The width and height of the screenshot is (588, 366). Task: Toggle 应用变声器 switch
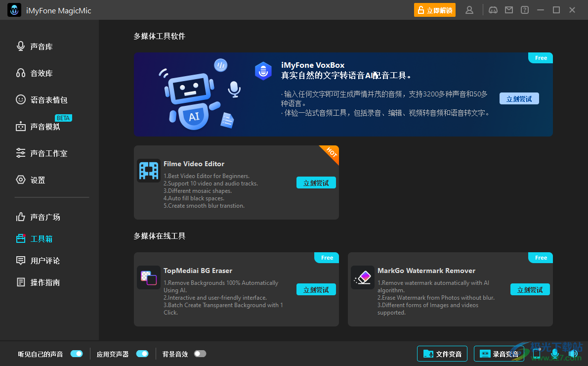pyautogui.click(x=142, y=354)
